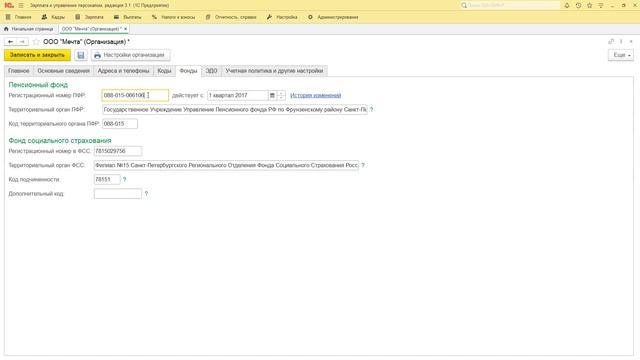
Task: Add organization to favorites with star
Action: (x=36, y=42)
